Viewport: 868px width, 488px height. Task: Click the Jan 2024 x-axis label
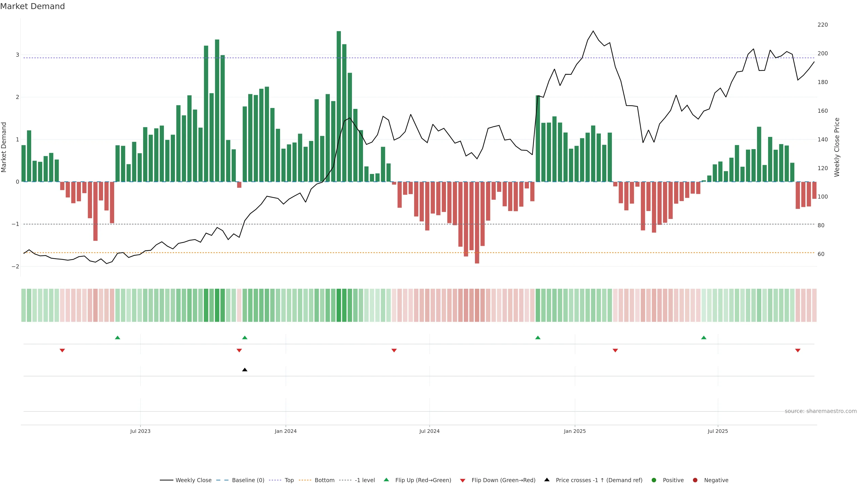(285, 431)
